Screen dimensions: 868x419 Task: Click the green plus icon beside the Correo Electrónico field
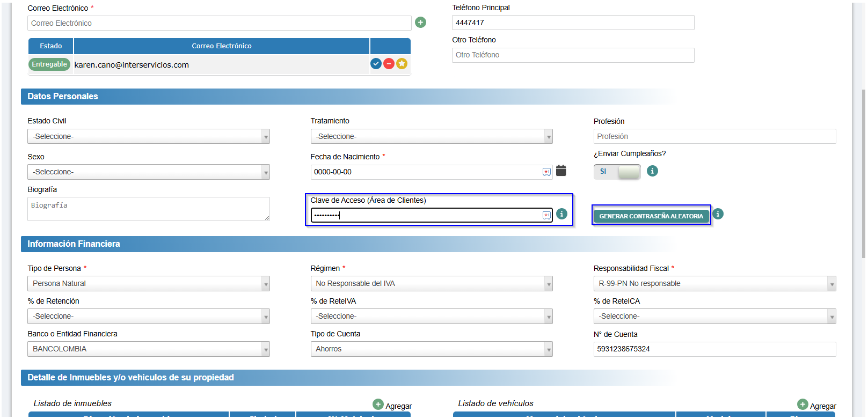(421, 23)
